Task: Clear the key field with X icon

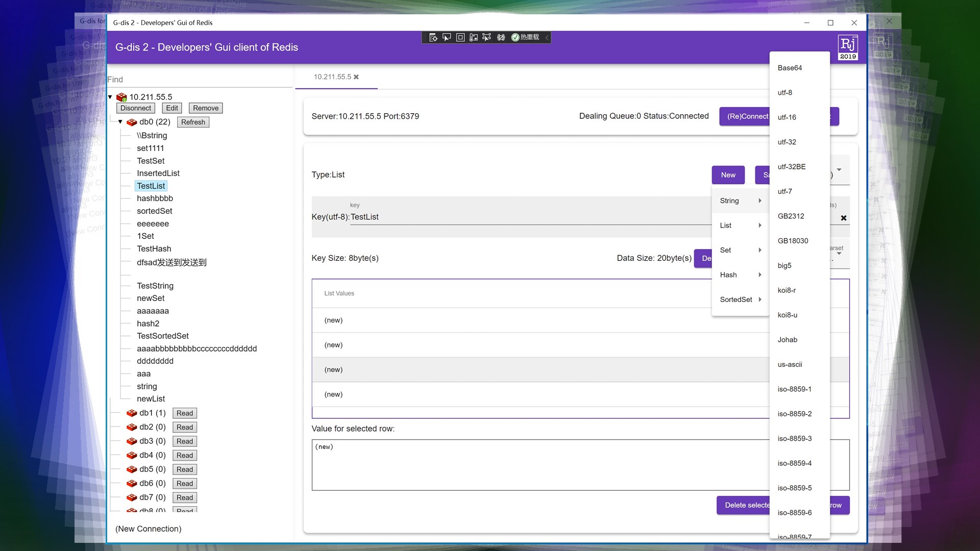Action: [844, 218]
